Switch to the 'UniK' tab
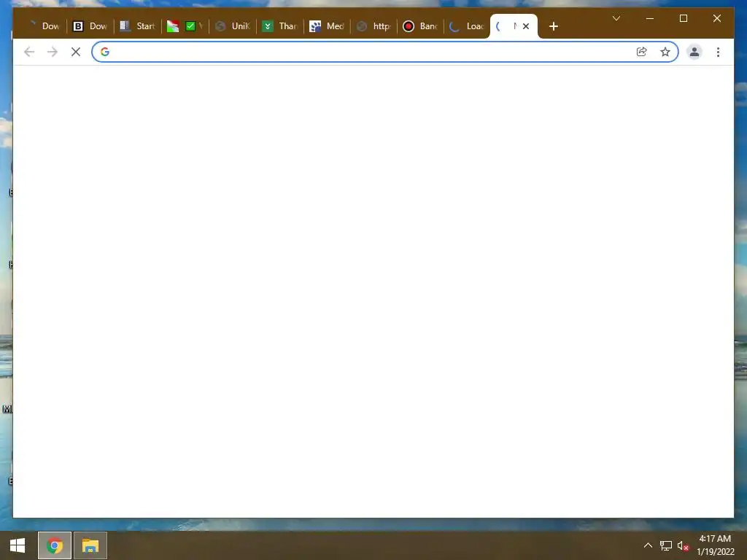 click(233, 26)
